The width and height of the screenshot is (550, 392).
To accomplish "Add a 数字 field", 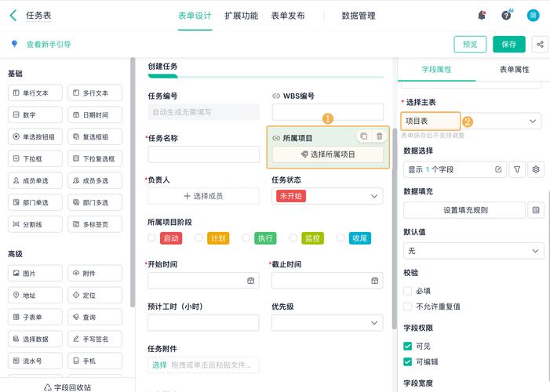I will pyautogui.click(x=35, y=114).
